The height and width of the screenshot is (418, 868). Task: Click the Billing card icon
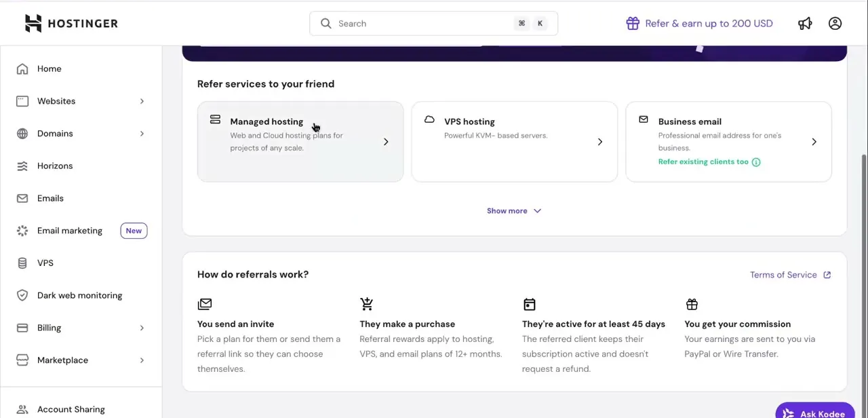point(22,328)
